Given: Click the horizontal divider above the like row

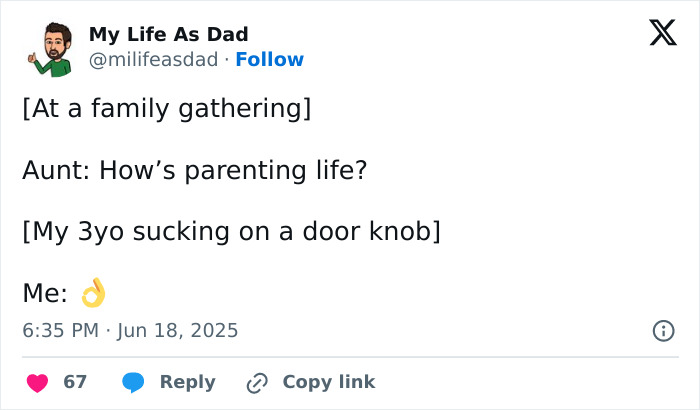Looking at the screenshot, I should (350, 357).
